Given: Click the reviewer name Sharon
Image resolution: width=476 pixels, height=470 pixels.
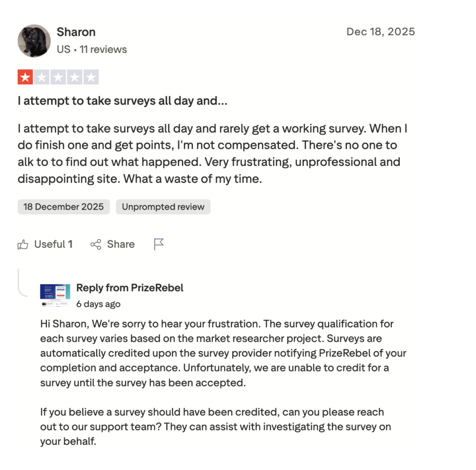Looking at the screenshot, I should pos(76,32).
